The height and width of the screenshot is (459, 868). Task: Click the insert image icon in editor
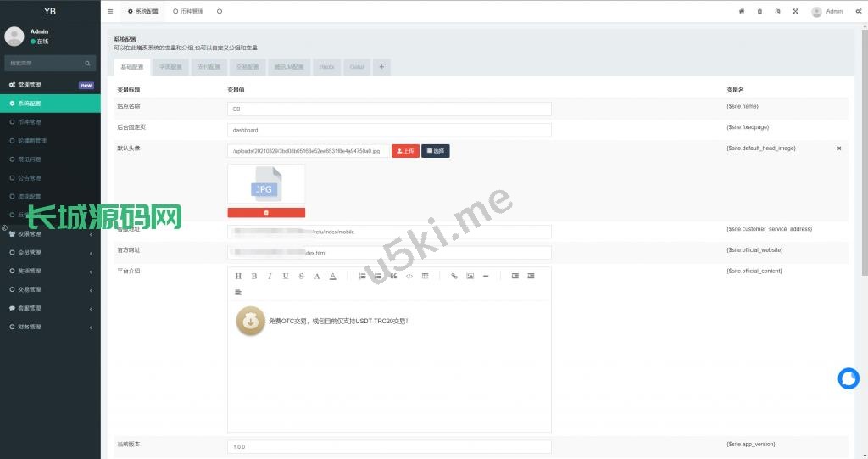point(470,276)
